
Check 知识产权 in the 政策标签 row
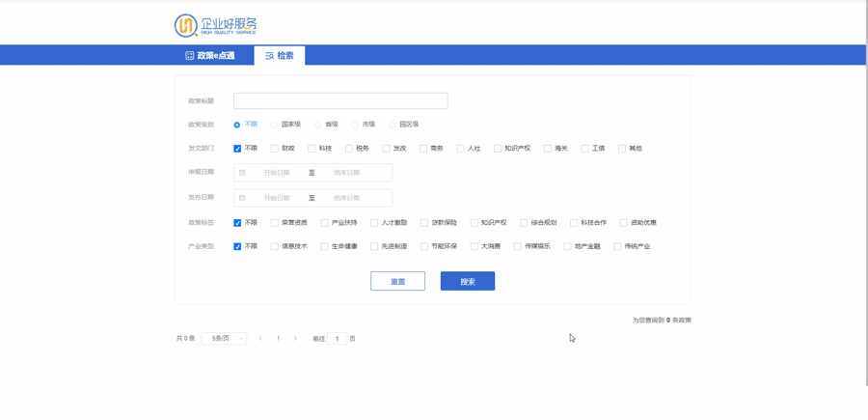click(x=475, y=223)
